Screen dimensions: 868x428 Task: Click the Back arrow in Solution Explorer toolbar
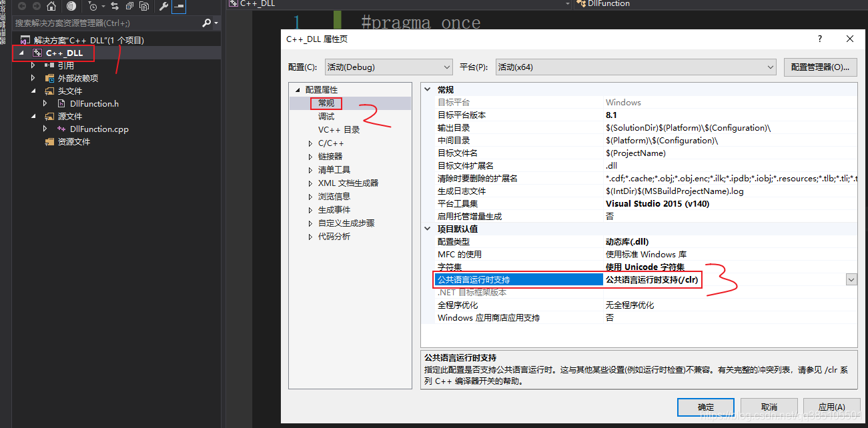(21, 6)
